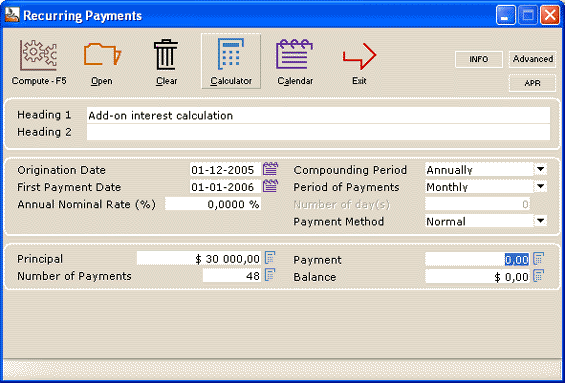The height and width of the screenshot is (383, 565).
Task: Launch the Calculator toolbar button
Action: 231,61
